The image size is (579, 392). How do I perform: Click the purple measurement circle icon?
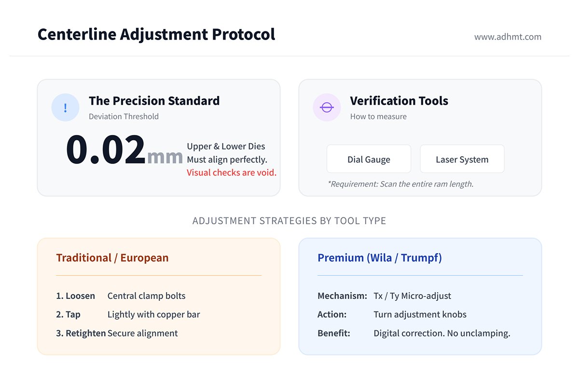[327, 107]
